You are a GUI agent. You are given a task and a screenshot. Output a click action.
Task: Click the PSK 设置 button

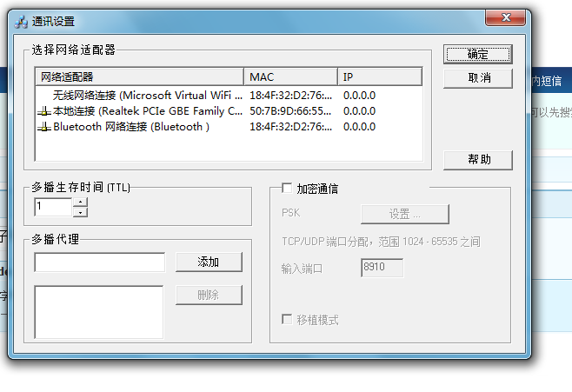(x=404, y=214)
